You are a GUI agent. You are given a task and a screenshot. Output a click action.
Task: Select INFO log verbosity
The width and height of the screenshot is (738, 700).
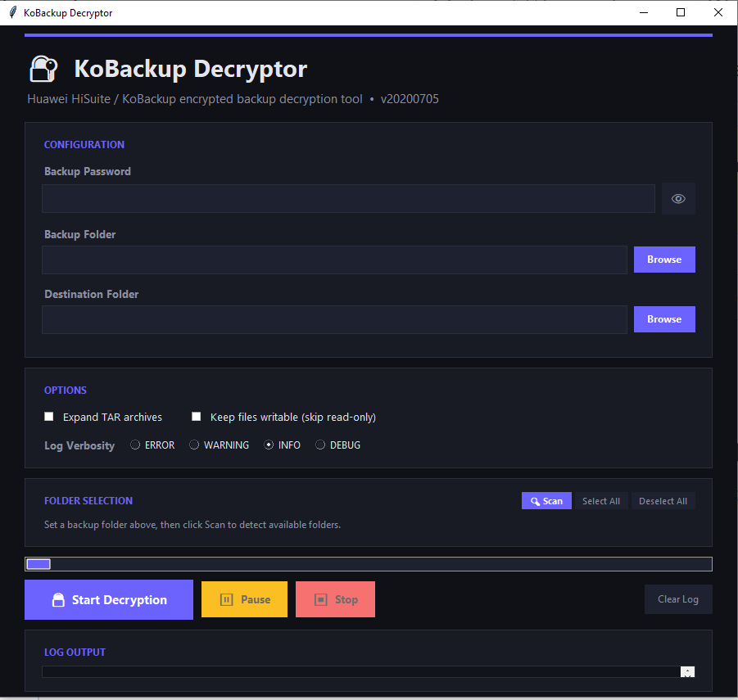[x=269, y=445]
